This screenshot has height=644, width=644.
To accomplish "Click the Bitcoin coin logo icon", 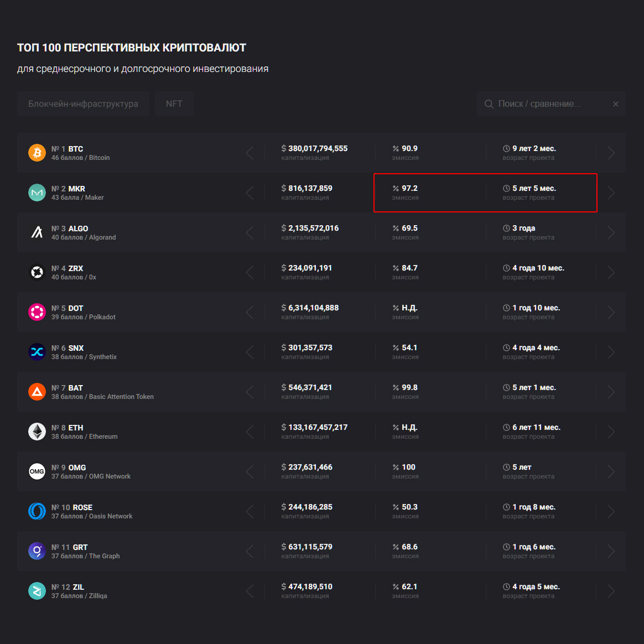I will [37, 153].
